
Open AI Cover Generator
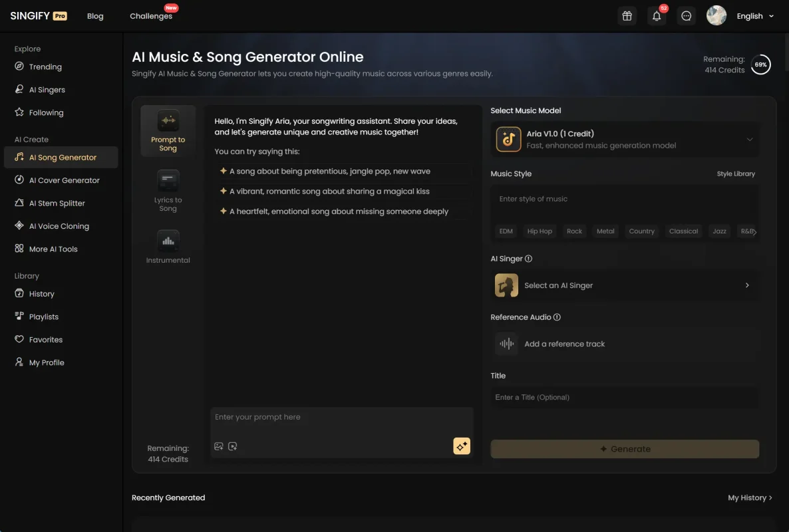(x=64, y=180)
